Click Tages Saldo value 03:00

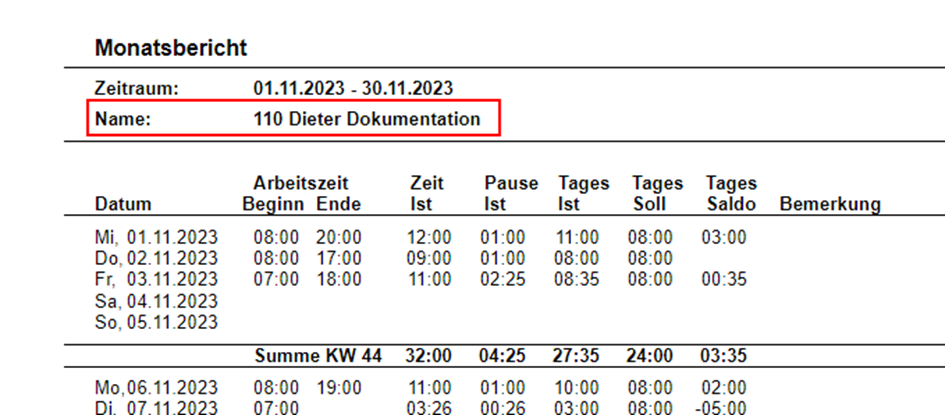point(724,237)
